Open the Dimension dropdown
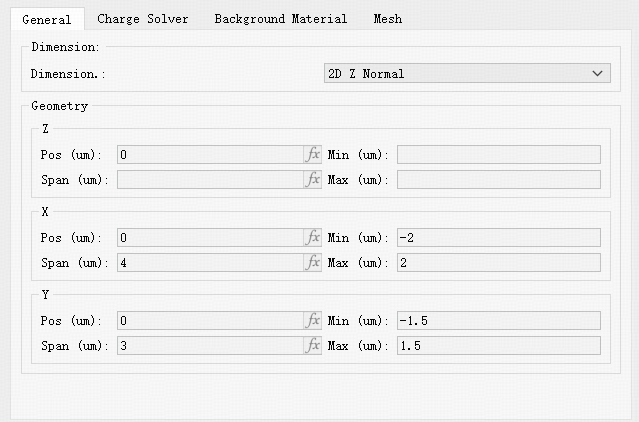Image resolution: width=639 pixels, height=422 pixels. tap(467, 74)
